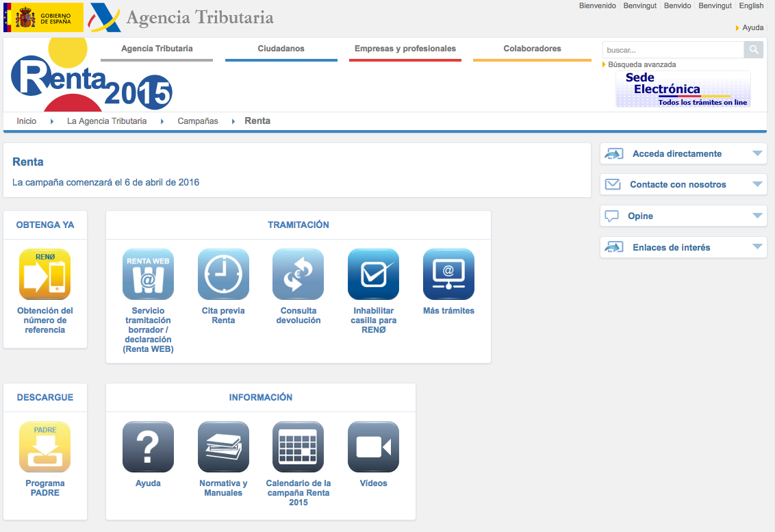Select the Bienvenido language link
This screenshot has height=532, width=775.
[597, 6]
